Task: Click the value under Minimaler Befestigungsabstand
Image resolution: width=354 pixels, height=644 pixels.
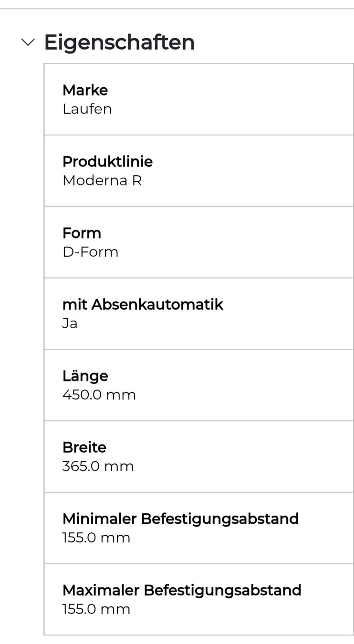Action: [96, 538]
